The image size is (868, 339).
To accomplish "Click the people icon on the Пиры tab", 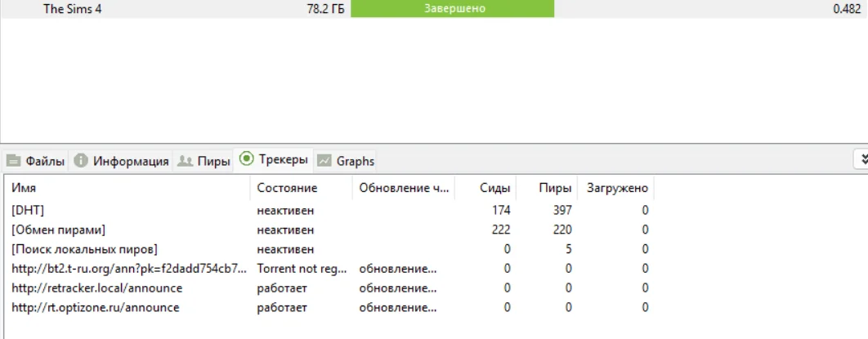I will click(x=186, y=161).
